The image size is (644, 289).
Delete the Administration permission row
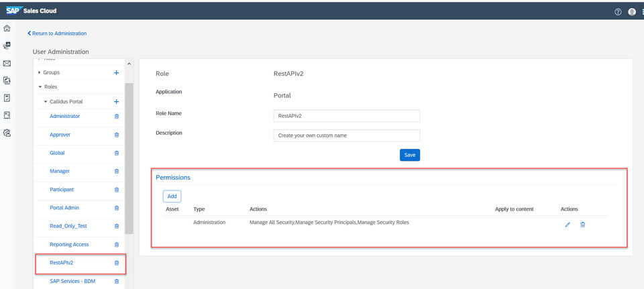click(582, 224)
